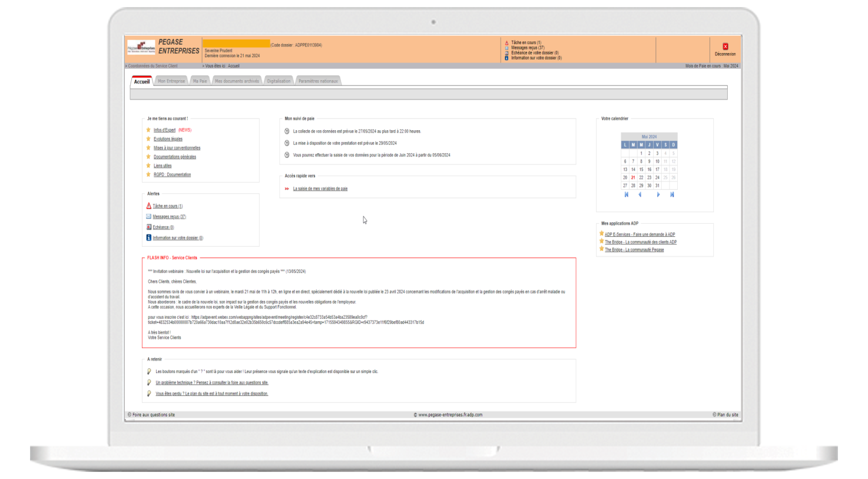
Task: Go to next month in calendar
Action: point(658,194)
